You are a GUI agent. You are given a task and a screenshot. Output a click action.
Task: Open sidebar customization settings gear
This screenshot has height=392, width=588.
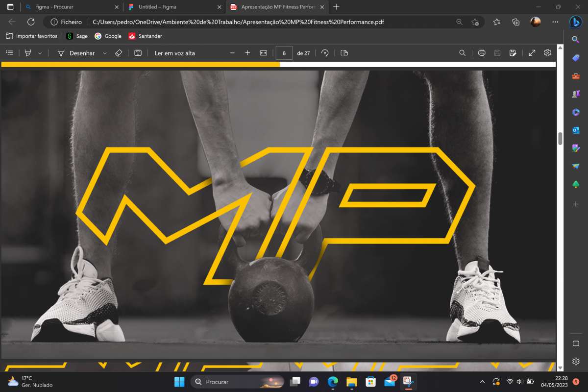point(576,362)
